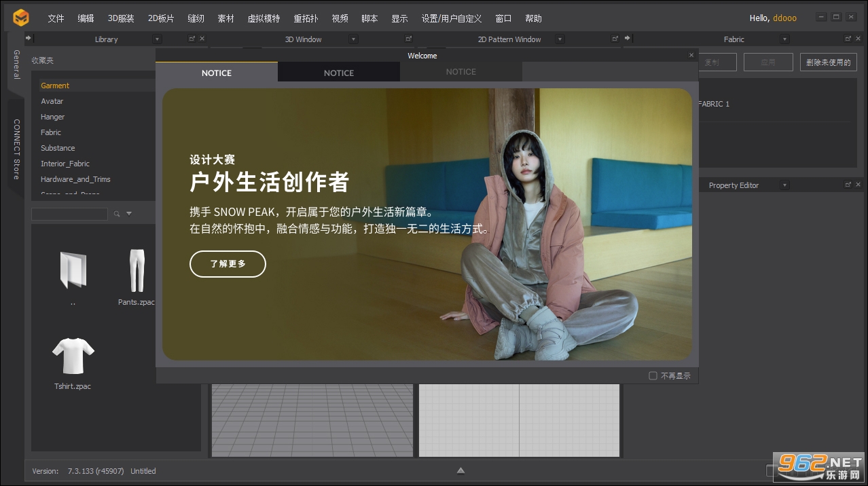Open the parent folder icon in Library
The image size is (868, 486).
coord(73,269)
